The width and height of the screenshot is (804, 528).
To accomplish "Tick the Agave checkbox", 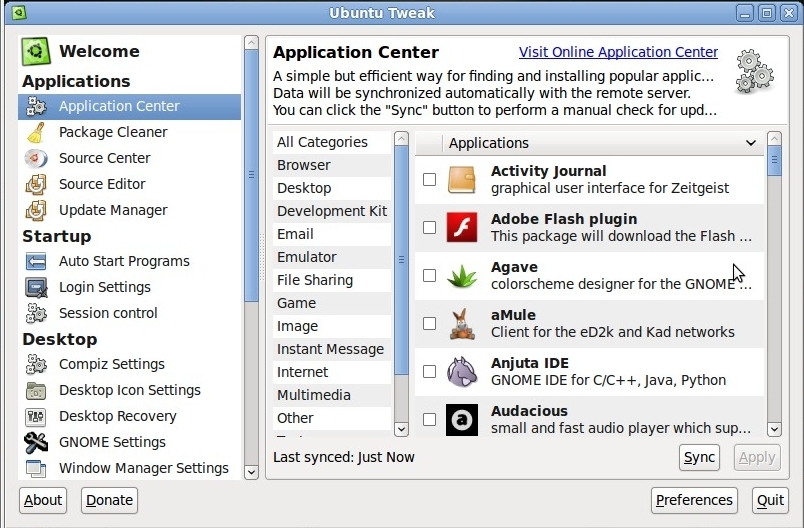I will [429, 275].
